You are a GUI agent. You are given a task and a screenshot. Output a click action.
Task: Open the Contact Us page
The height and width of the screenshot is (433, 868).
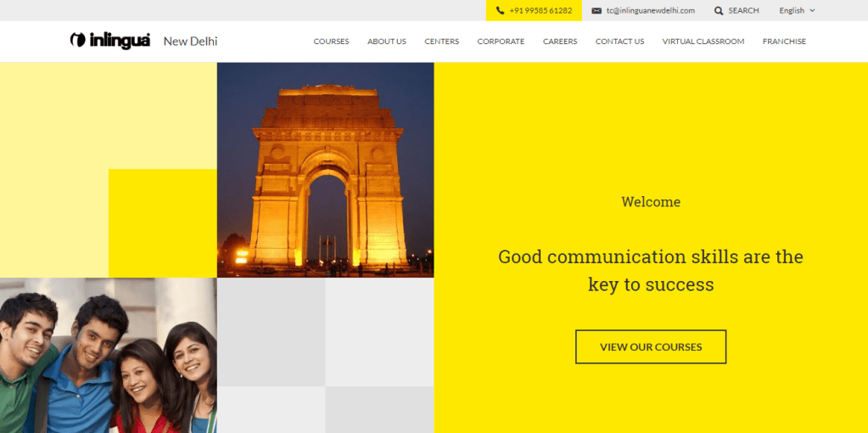coord(619,42)
